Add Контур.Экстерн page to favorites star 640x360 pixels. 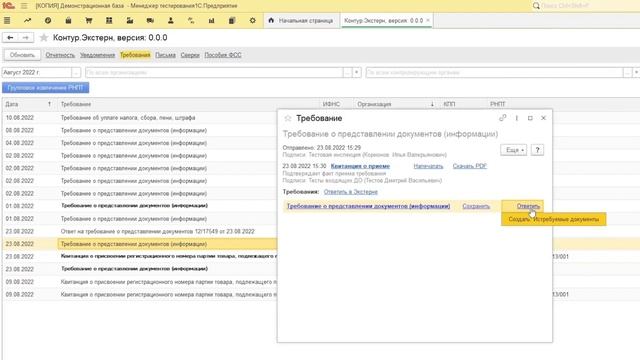click(44, 38)
